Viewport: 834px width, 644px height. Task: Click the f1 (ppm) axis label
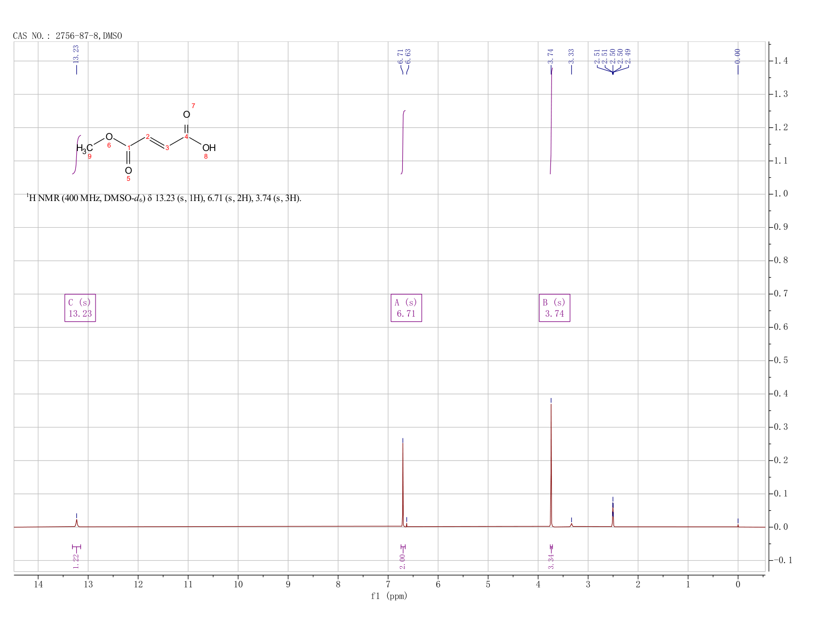[389, 596]
